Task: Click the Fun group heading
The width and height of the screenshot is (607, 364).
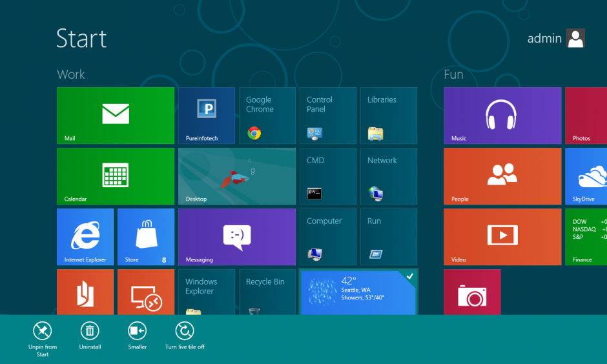Action: [x=453, y=74]
